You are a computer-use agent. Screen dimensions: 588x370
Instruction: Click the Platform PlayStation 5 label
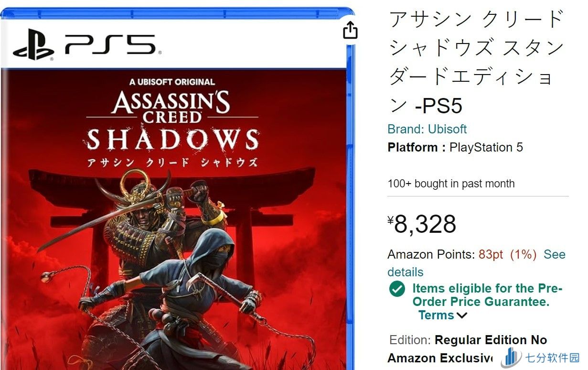[x=455, y=147]
